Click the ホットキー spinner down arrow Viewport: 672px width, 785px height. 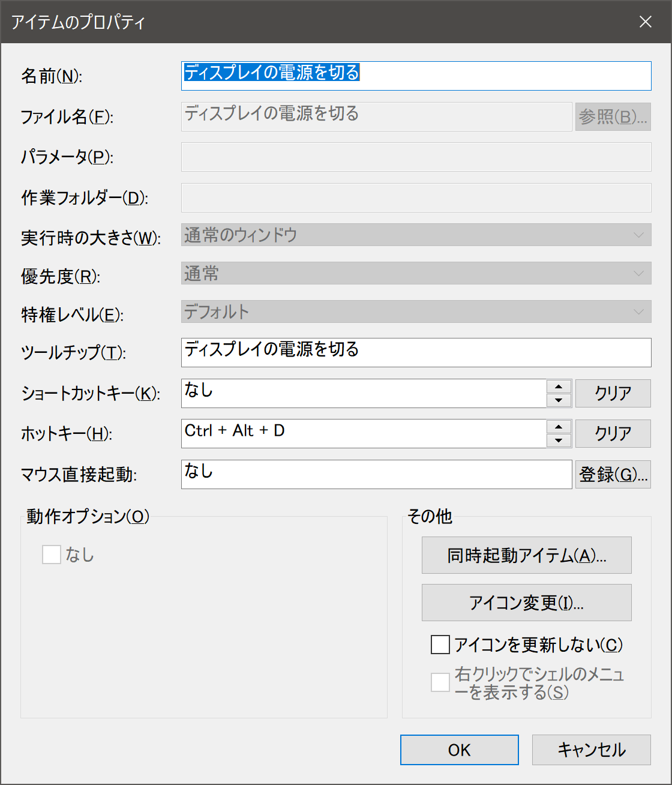[x=559, y=441]
